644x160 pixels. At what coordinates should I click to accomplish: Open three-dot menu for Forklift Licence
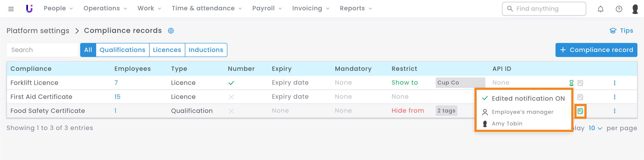pos(614,83)
